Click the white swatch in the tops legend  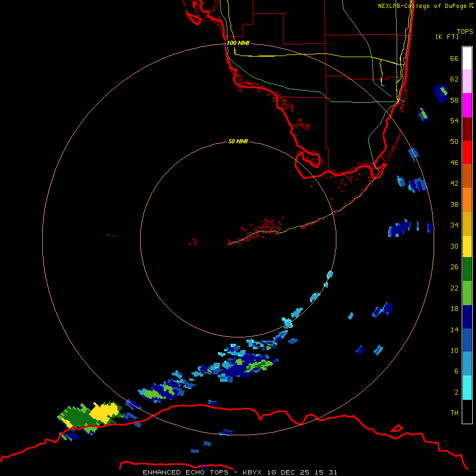point(467,58)
